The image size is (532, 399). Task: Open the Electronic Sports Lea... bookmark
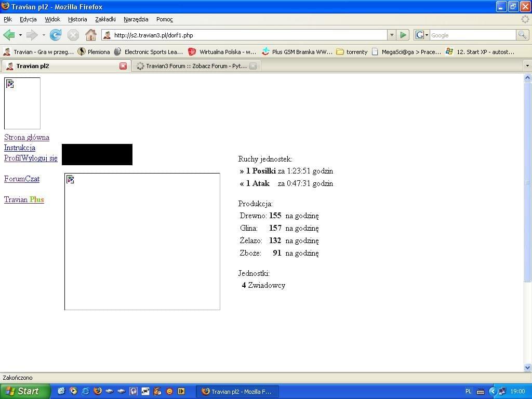pos(149,52)
